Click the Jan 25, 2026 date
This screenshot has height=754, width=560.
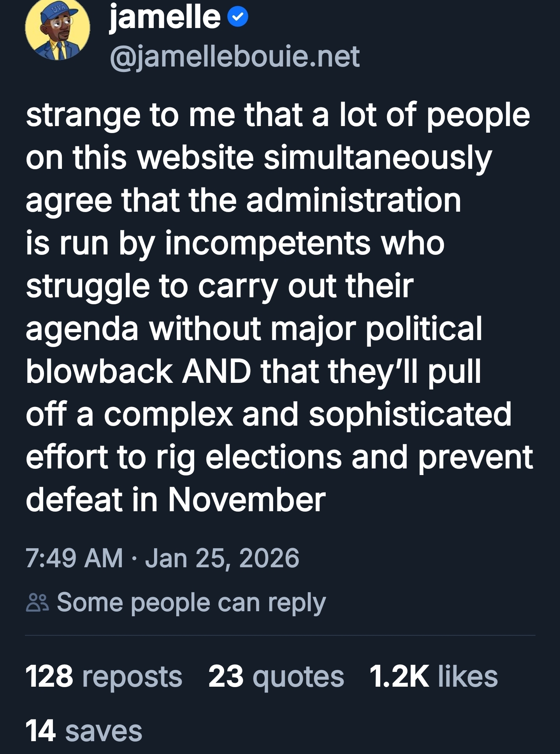(x=222, y=558)
